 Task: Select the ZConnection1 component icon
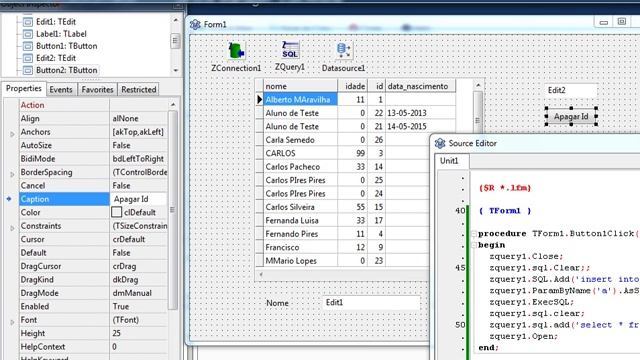(x=236, y=51)
